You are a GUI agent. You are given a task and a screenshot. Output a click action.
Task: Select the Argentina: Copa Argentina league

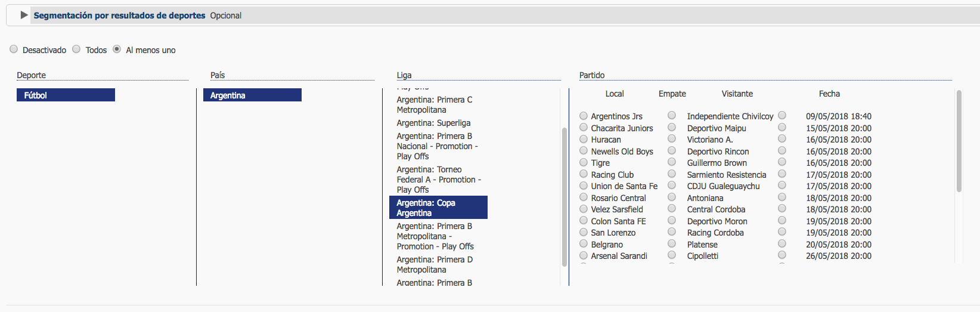[x=438, y=208]
